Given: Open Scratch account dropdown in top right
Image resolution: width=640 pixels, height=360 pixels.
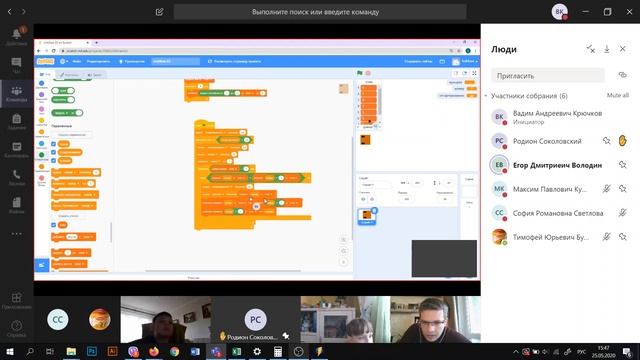Looking at the screenshot, I should pos(465,61).
